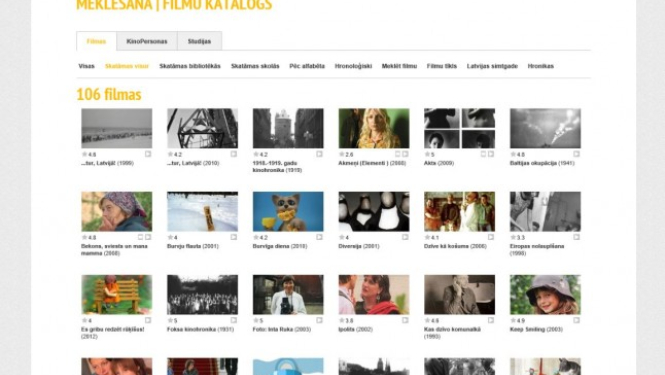The image size is (665, 375).
Task: Select the Skatāmas skolās filter
Action: pos(255,66)
